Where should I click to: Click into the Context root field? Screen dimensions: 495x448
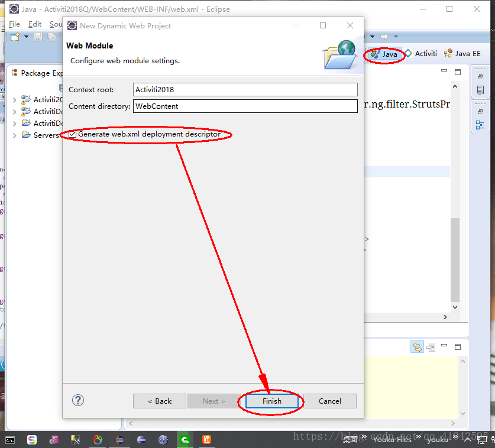pos(245,90)
